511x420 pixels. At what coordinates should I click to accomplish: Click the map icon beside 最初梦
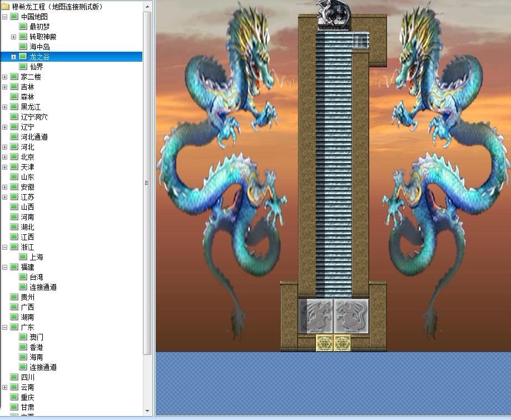[23, 26]
